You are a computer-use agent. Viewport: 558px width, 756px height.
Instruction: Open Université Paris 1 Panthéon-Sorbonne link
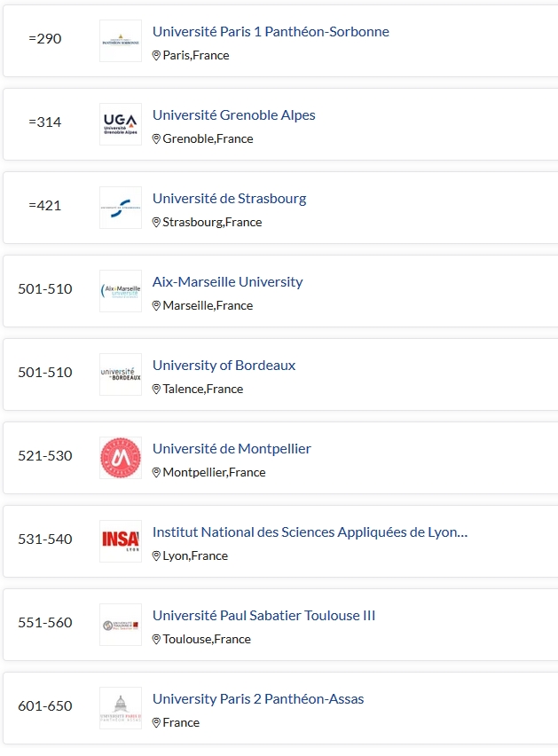[271, 32]
